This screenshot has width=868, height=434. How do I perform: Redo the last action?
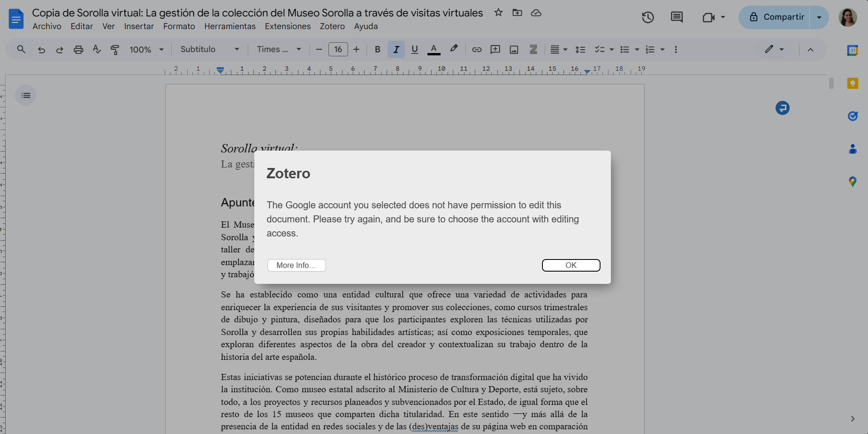pos(60,49)
